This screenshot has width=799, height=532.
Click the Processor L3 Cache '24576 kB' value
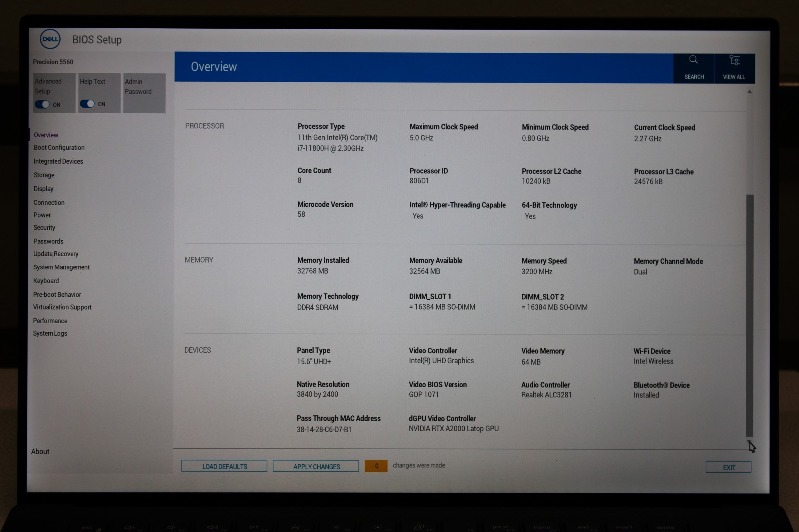(x=648, y=182)
